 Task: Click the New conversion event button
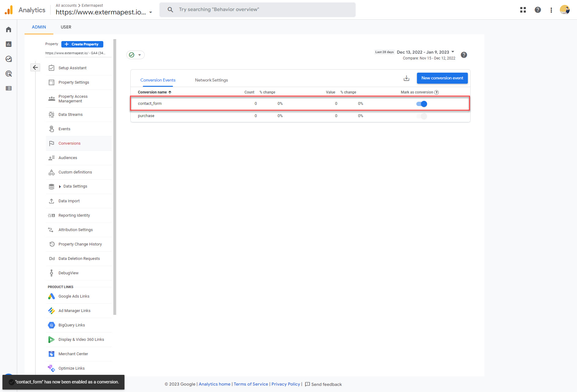click(x=442, y=78)
